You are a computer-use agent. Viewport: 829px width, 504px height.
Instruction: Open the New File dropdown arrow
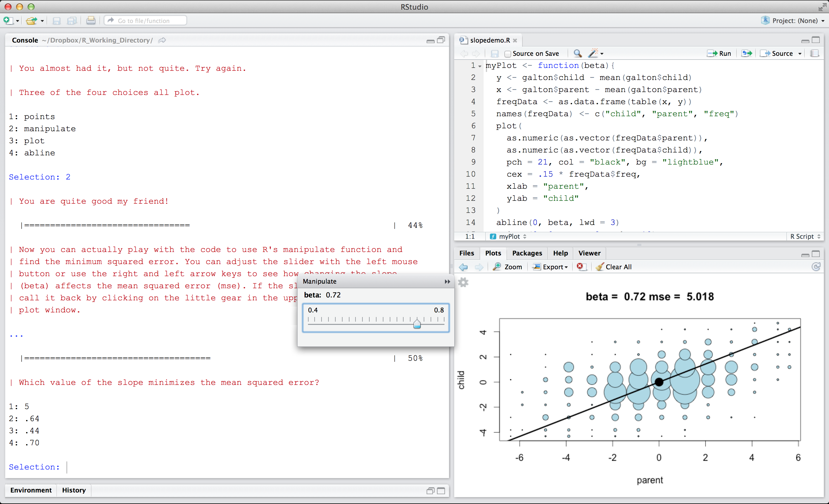point(18,21)
